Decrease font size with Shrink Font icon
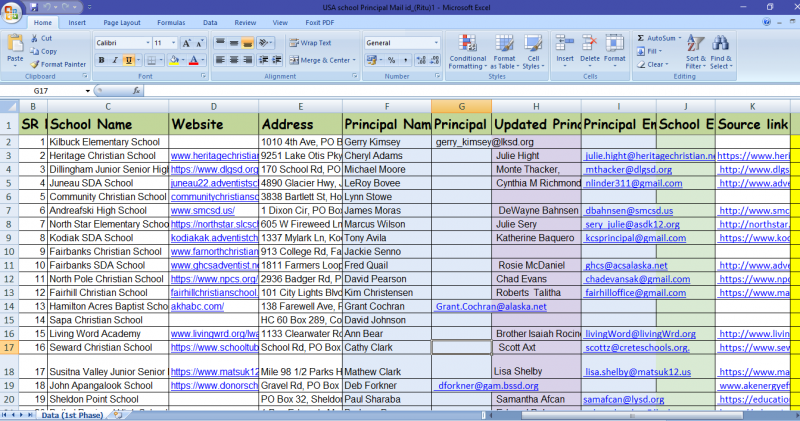800x421 pixels. pos(199,43)
